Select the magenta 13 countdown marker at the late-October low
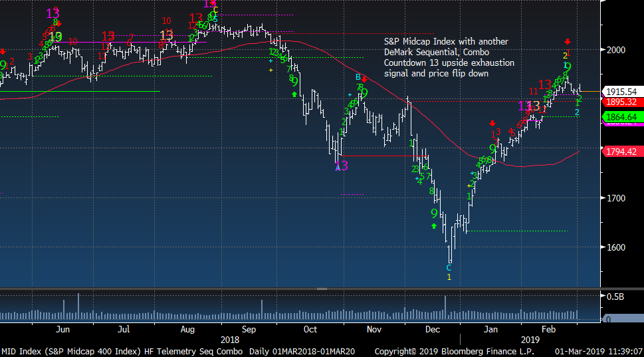 tap(342, 166)
